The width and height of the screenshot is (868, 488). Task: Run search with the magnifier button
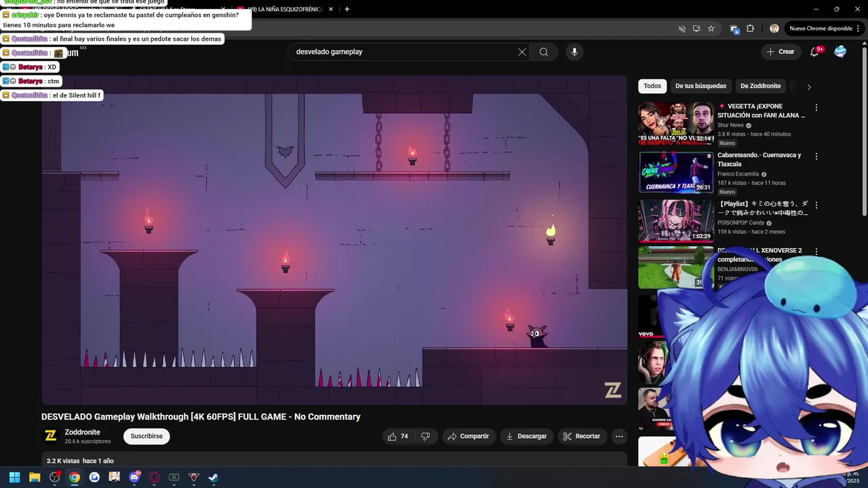pyautogui.click(x=544, y=52)
